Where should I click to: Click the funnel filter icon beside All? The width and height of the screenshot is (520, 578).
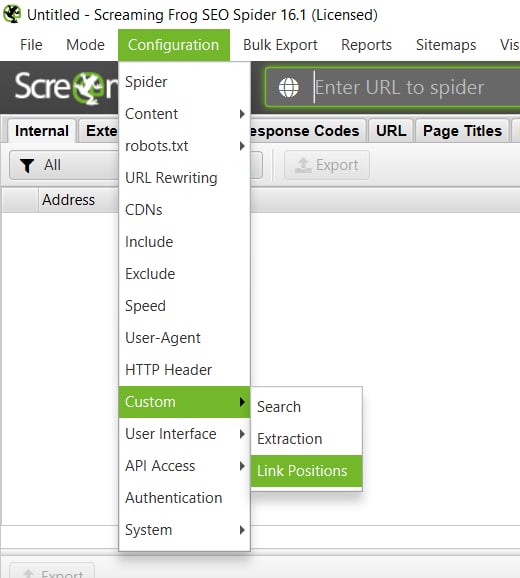(x=27, y=165)
